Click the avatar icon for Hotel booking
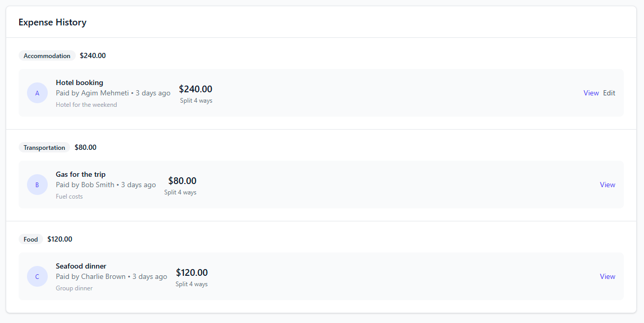 pyautogui.click(x=37, y=93)
